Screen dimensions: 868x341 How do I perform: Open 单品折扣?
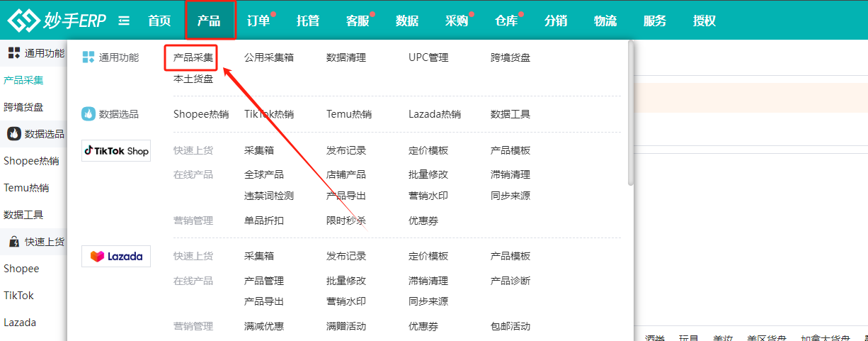(x=264, y=220)
